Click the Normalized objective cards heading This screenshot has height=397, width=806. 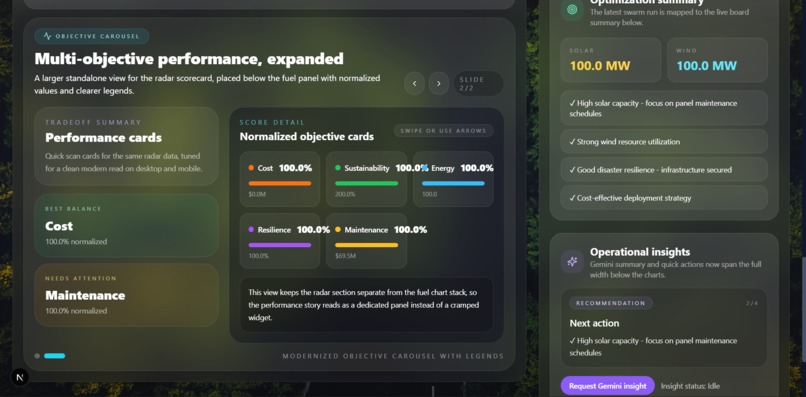point(307,137)
